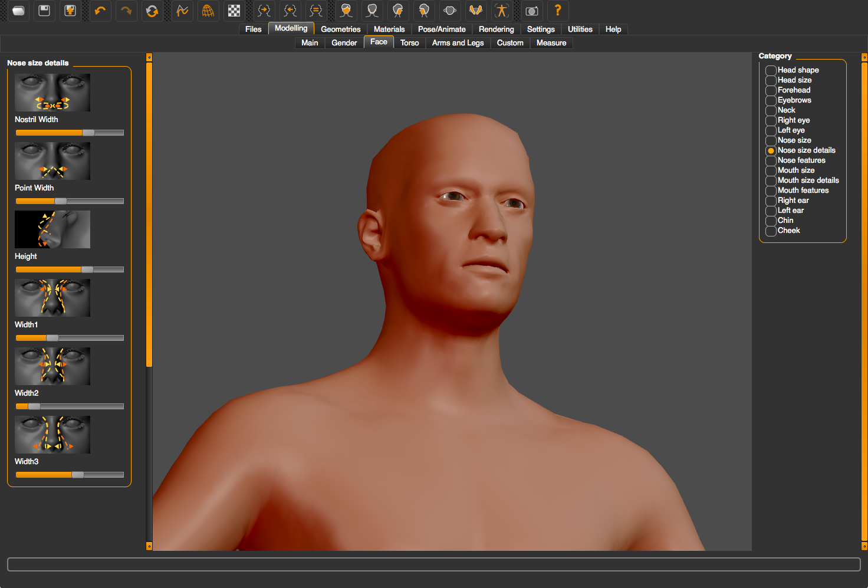The width and height of the screenshot is (868, 588).
Task: Choose the Mouth size radio option
Action: [771, 170]
